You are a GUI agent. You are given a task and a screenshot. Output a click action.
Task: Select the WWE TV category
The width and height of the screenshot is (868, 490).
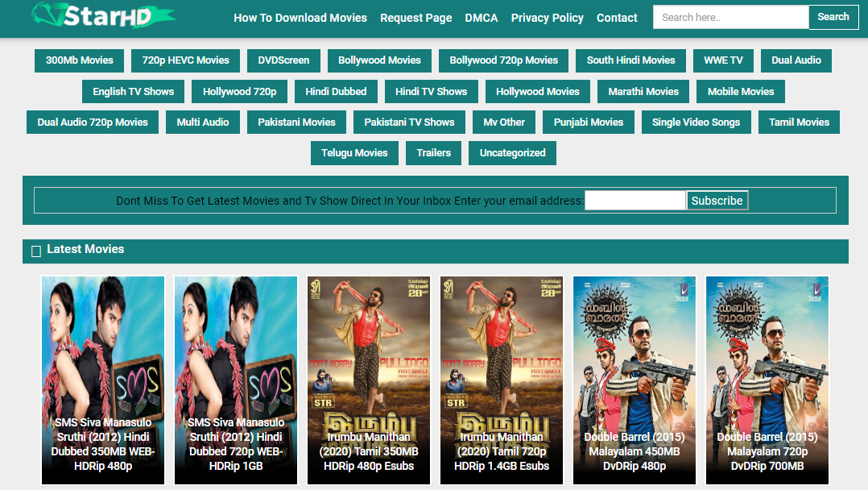(722, 60)
